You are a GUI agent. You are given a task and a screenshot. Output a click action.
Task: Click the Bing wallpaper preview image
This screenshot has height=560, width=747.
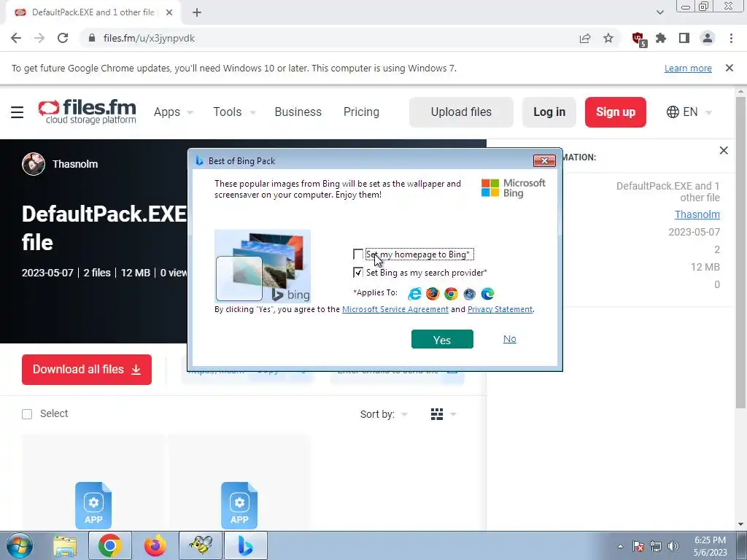[x=263, y=266]
